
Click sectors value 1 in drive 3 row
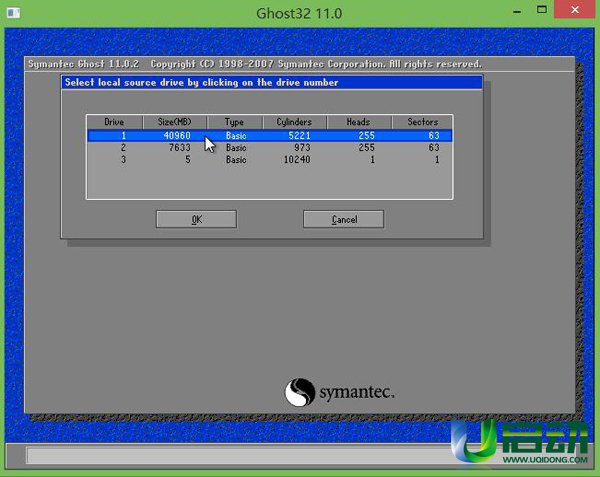437,160
